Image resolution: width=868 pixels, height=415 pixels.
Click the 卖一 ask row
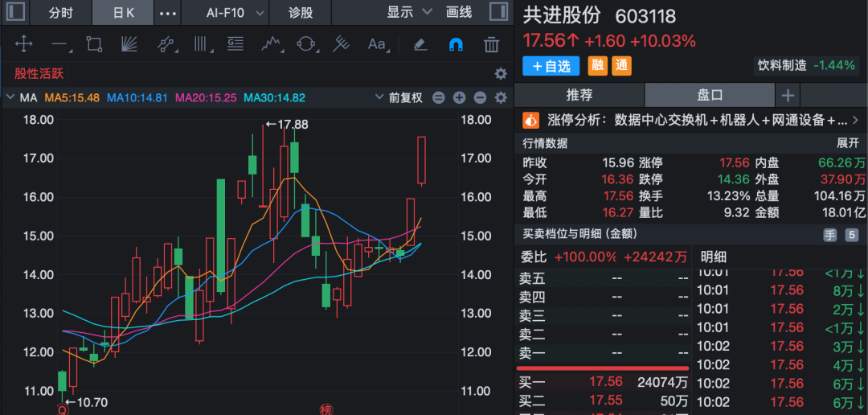603,352
